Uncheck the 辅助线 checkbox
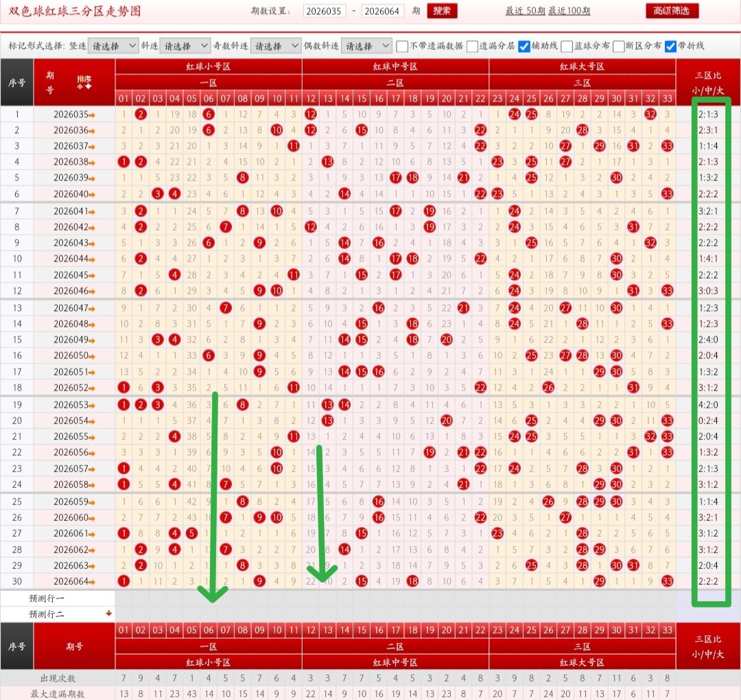 point(524,46)
